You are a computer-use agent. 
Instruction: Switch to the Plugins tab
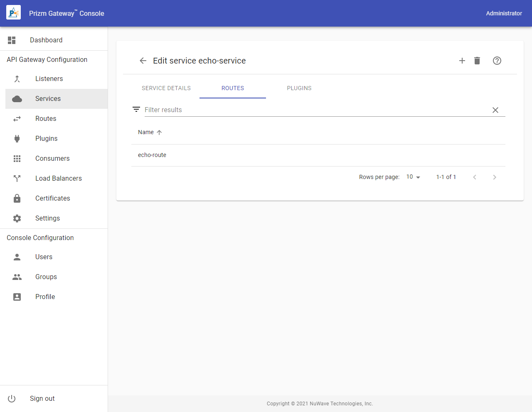pyautogui.click(x=299, y=88)
